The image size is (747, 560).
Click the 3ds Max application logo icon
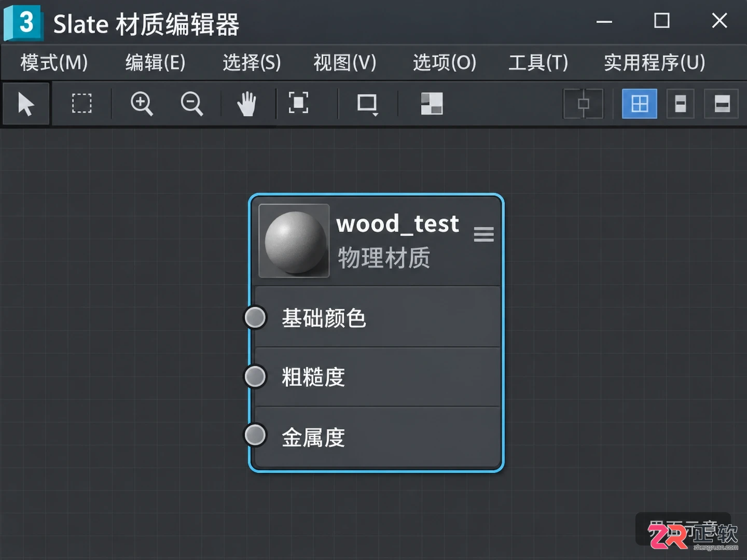click(x=23, y=23)
